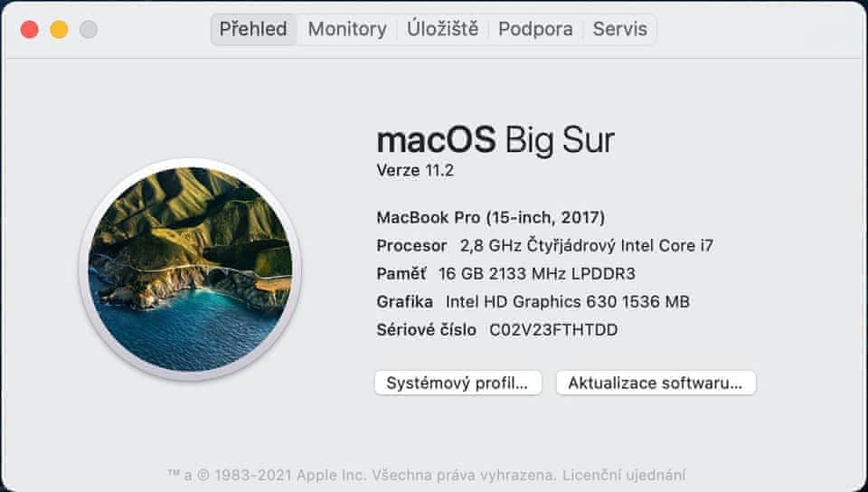Click the macOS Big Sur circular icon
This screenshot has width=868, height=492.
click(x=190, y=270)
